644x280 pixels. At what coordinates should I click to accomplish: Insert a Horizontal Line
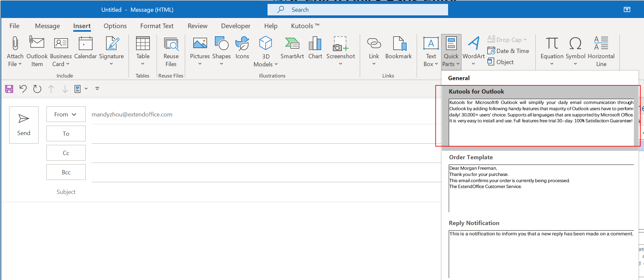click(x=601, y=51)
